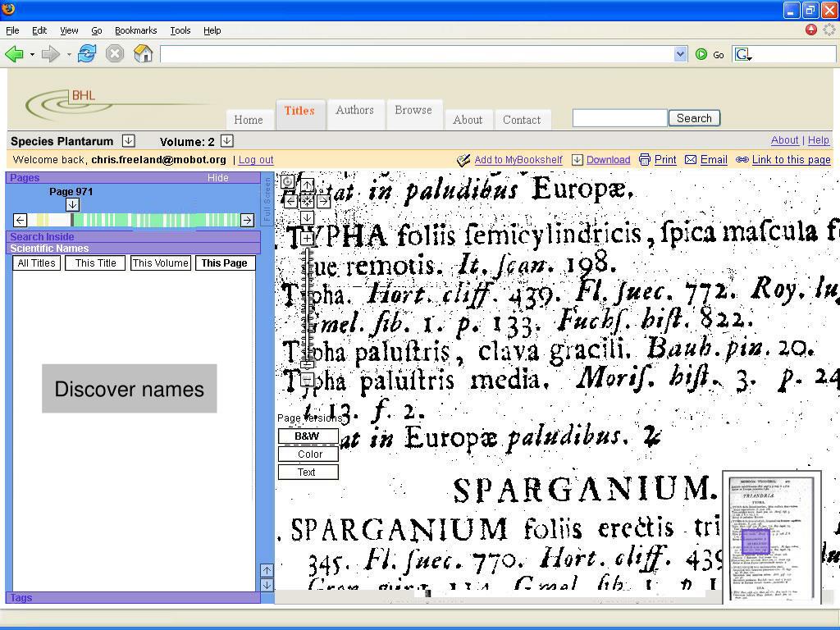Image resolution: width=840 pixels, height=630 pixels.
Task: Click the browser address bar
Action: click(417, 54)
